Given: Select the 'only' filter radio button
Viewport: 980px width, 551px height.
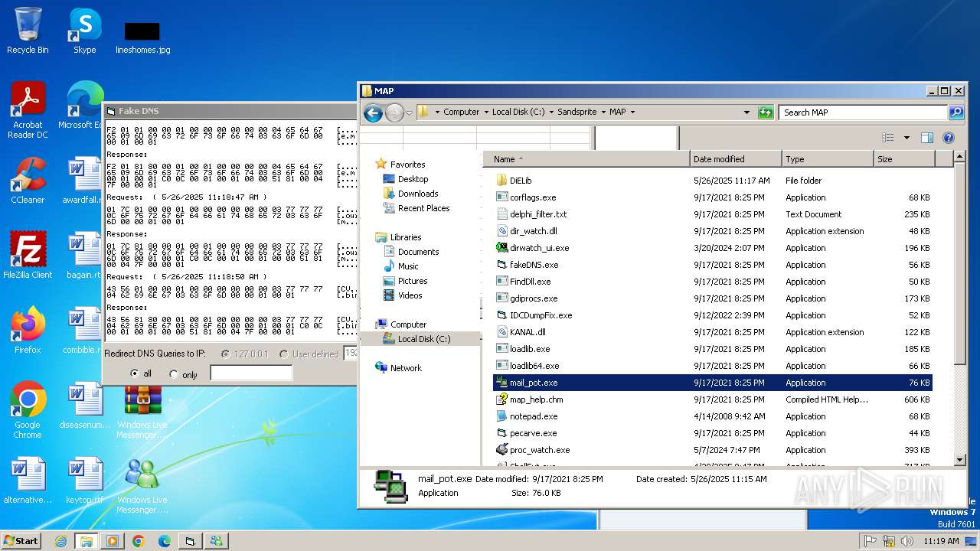Looking at the screenshot, I should pos(174,374).
